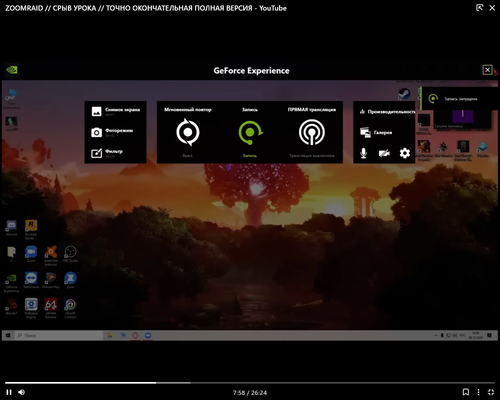The height and width of the screenshot is (400, 500).
Task: Click the Windows Start button in video
Action: tap(8, 335)
